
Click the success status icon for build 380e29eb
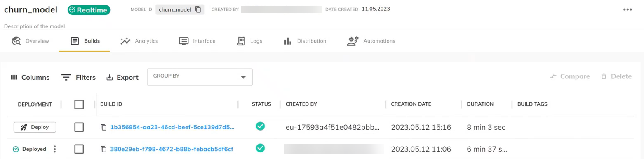[x=260, y=148]
